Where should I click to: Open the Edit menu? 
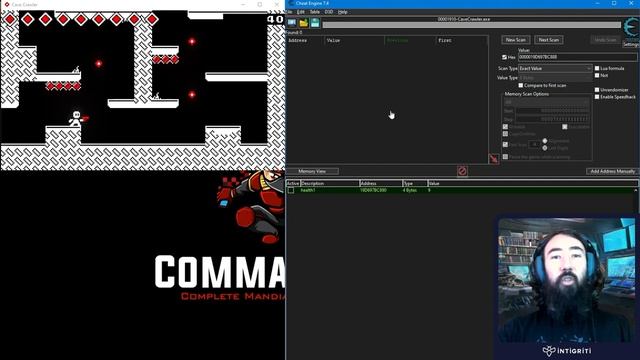point(301,12)
